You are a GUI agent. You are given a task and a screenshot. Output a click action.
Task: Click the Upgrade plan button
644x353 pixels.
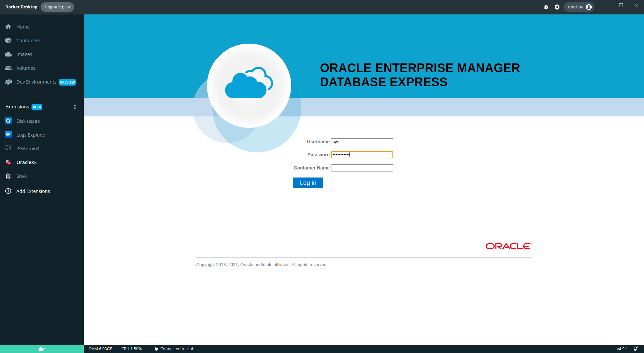(57, 7)
